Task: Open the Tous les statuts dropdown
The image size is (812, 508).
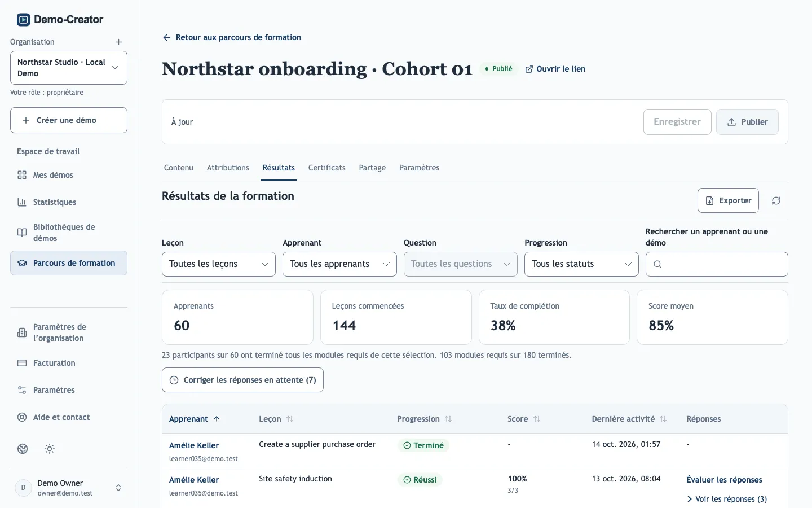Action: pos(581,264)
